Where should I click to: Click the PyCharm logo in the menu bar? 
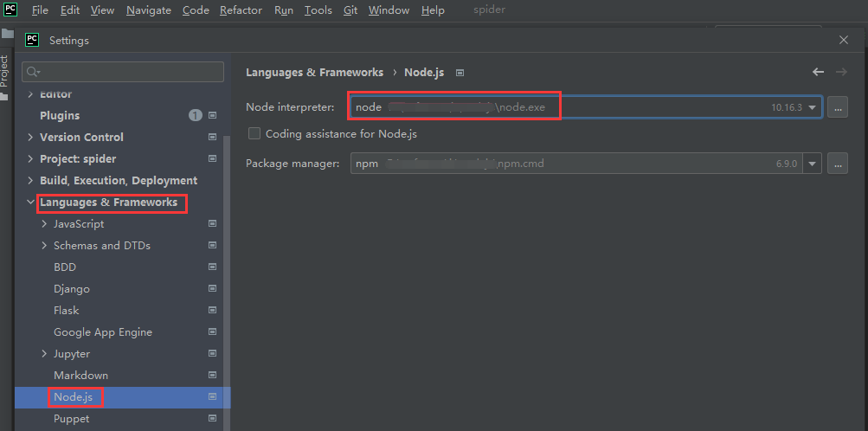(x=10, y=10)
